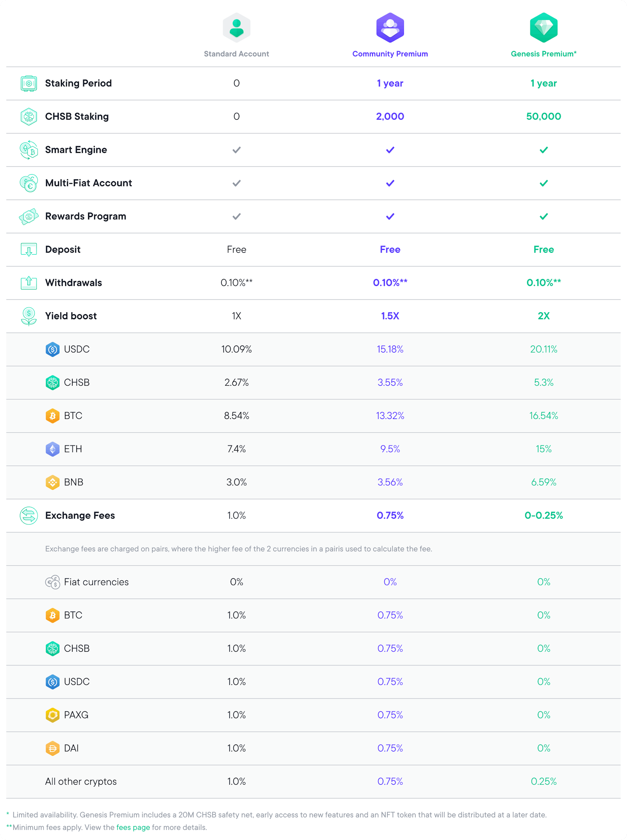Click the Genesis Premium 50,000 CHSB value
Image resolution: width=627 pixels, height=840 pixels.
coord(543,117)
